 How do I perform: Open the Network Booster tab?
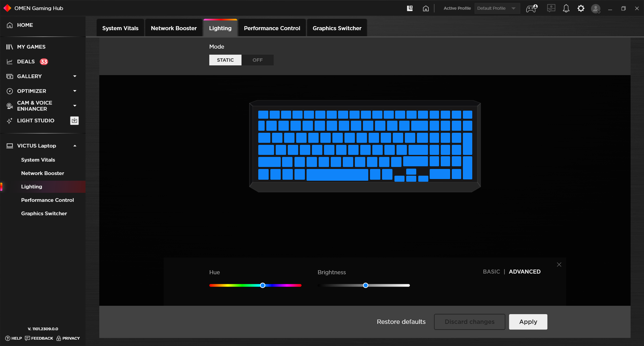(173, 28)
